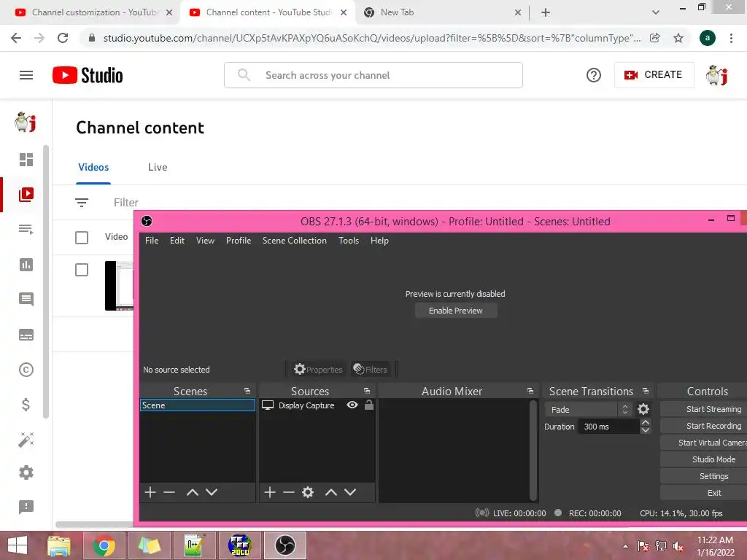Click Enable Preview button

pyautogui.click(x=456, y=311)
